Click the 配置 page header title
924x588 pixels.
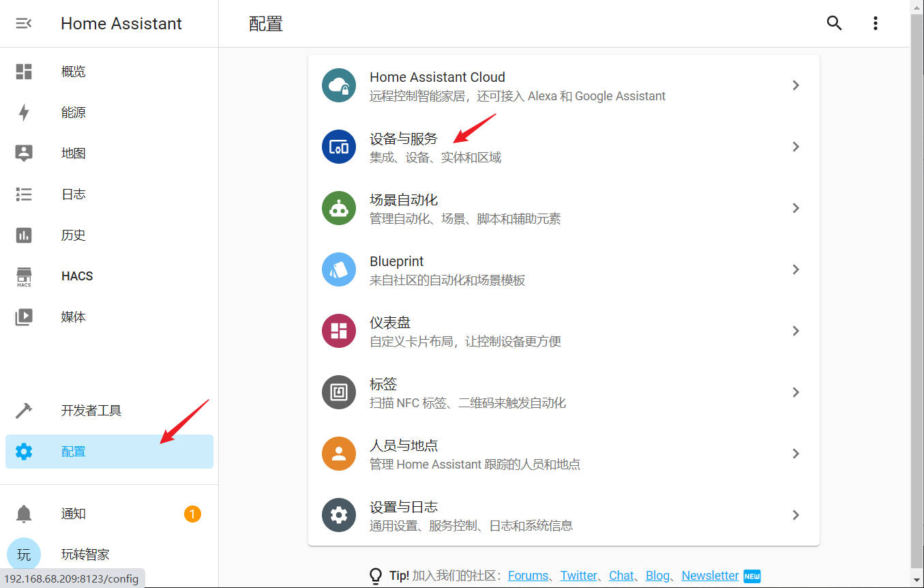point(266,24)
